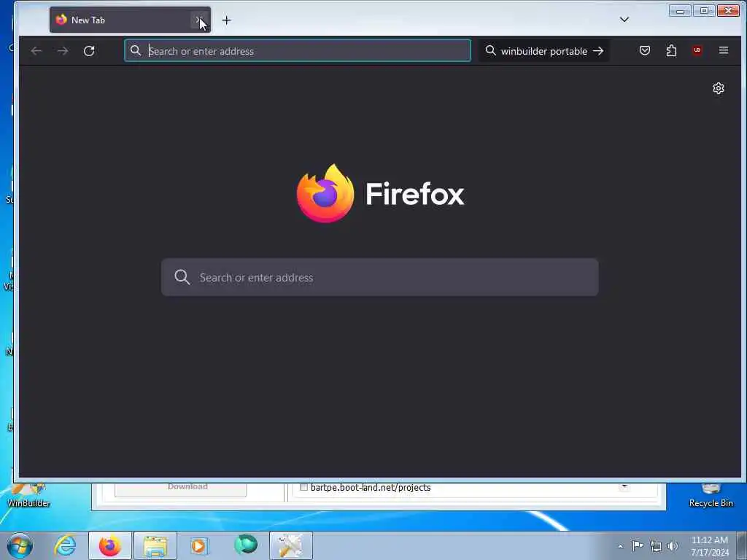Open the Windows Start menu
The height and width of the screenshot is (560, 747).
tap(20, 545)
